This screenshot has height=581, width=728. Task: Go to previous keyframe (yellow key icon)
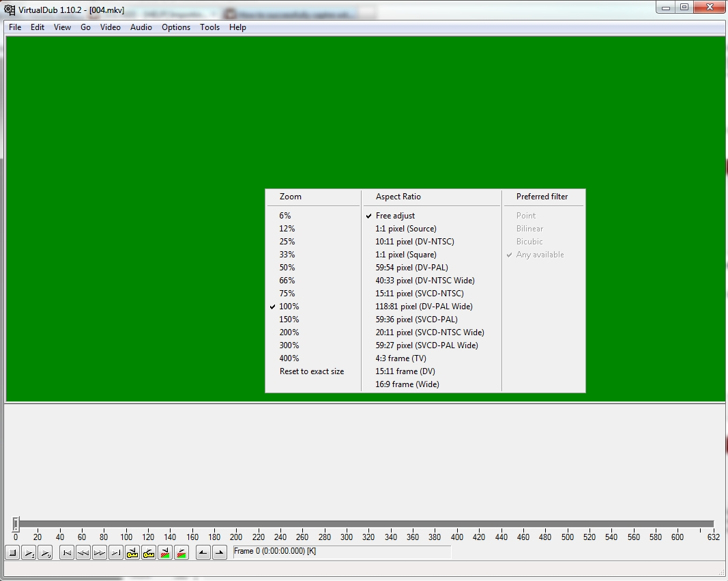point(132,553)
